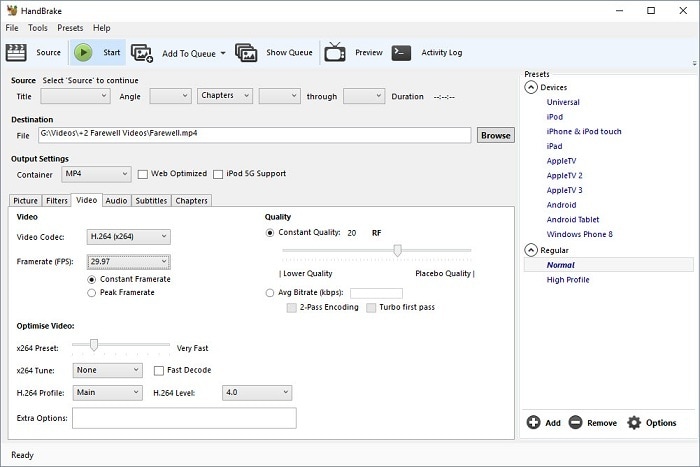Open the ending chapter dropdown after 'through'
700x467 pixels.
(364, 96)
